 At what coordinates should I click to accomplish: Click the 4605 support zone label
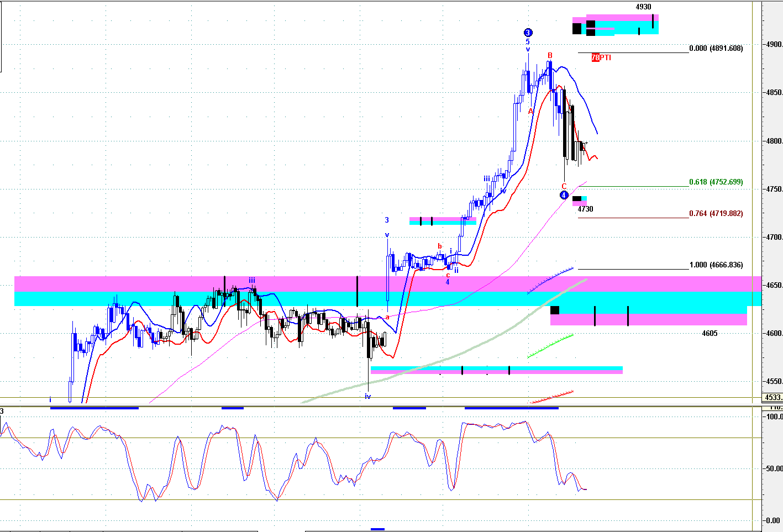coord(710,333)
